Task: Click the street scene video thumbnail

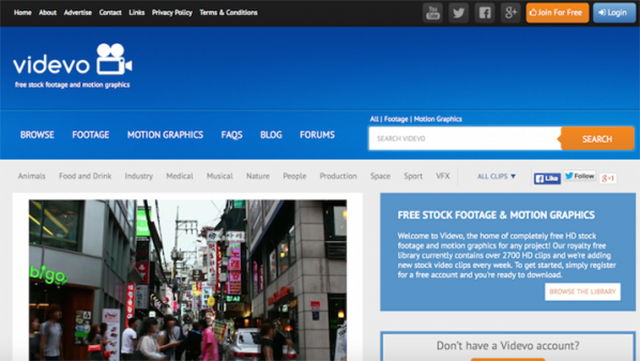Action: (188, 280)
